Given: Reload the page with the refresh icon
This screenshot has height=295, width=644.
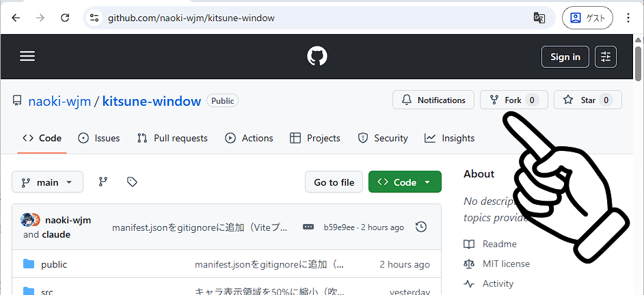Looking at the screenshot, I should [65, 18].
